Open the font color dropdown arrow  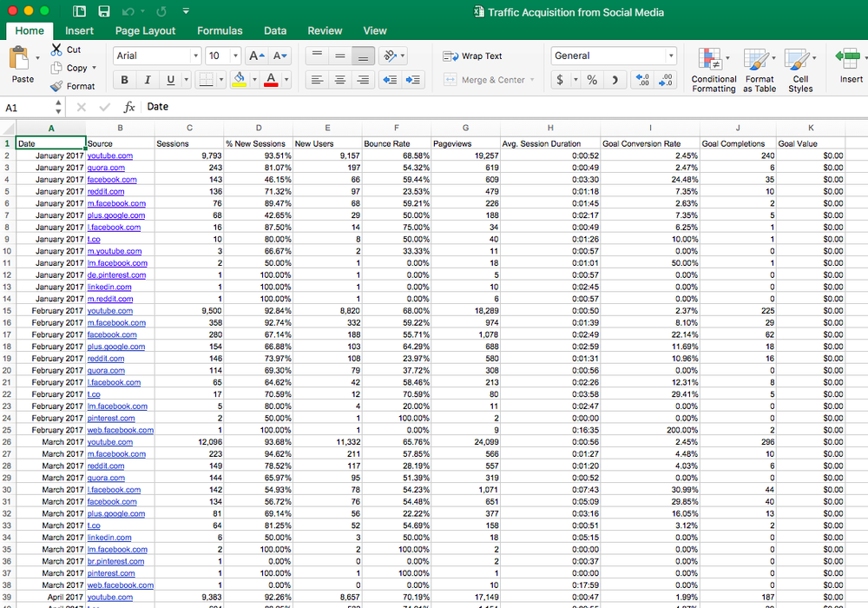click(x=286, y=80)
